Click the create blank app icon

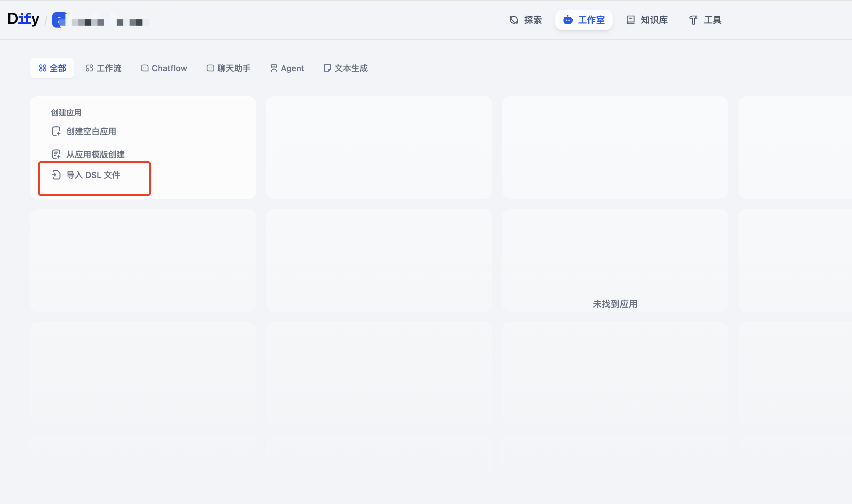(x=56, y=131)
